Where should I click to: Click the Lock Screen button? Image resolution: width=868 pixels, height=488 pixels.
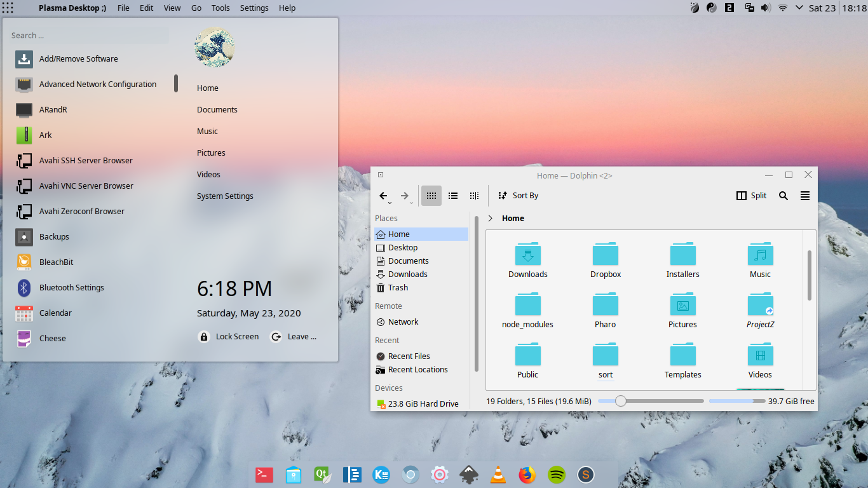click(229, 337)
